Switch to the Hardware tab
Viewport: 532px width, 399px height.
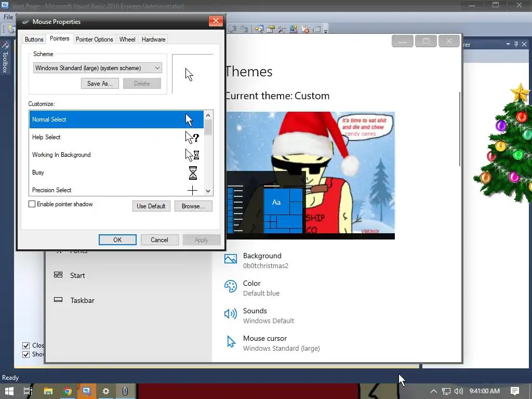153,39
